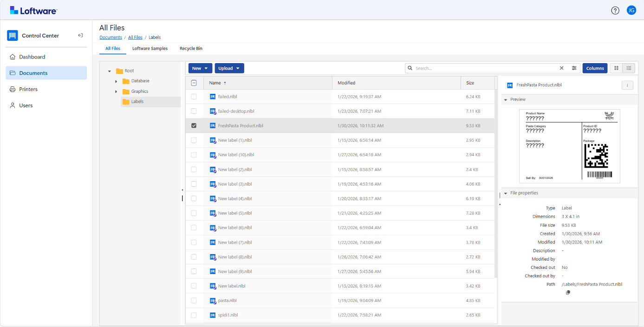The height and width of the screenshot is (327, 644).
Task: Open Printers in the sidebar
Action: [46, 89]
